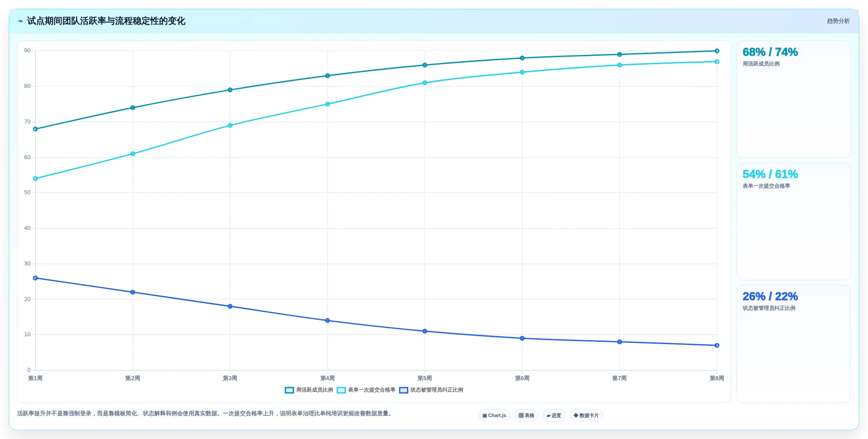The image size is (868, 439).
Task: Click the 第4周 x-axis label
Action: (327, 378)
